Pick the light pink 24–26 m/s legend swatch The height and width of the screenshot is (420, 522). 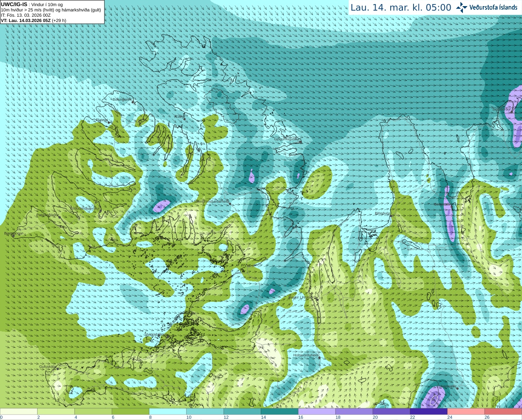point(466,411)
